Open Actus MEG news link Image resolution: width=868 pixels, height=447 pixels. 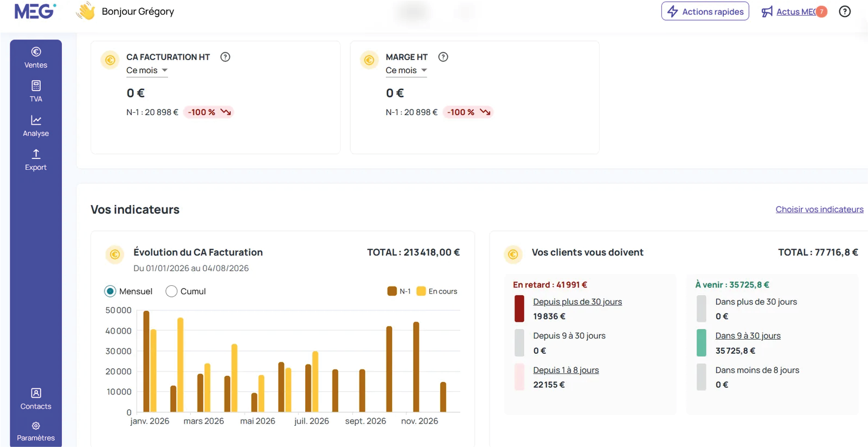tap(795, 11)
